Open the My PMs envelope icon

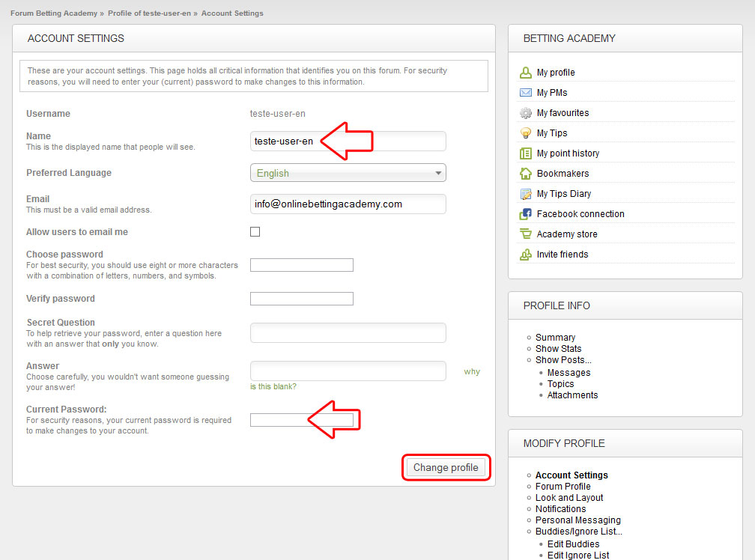coord(526,93)
